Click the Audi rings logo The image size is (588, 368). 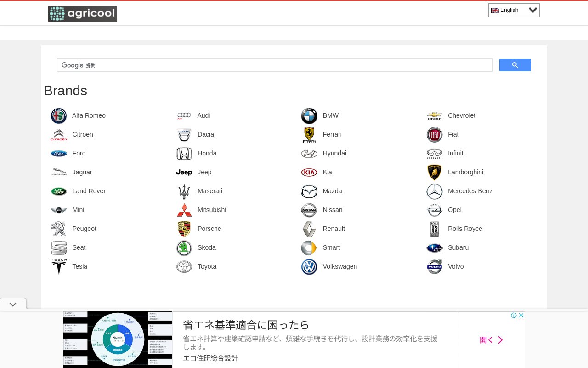tap(184, 116)
